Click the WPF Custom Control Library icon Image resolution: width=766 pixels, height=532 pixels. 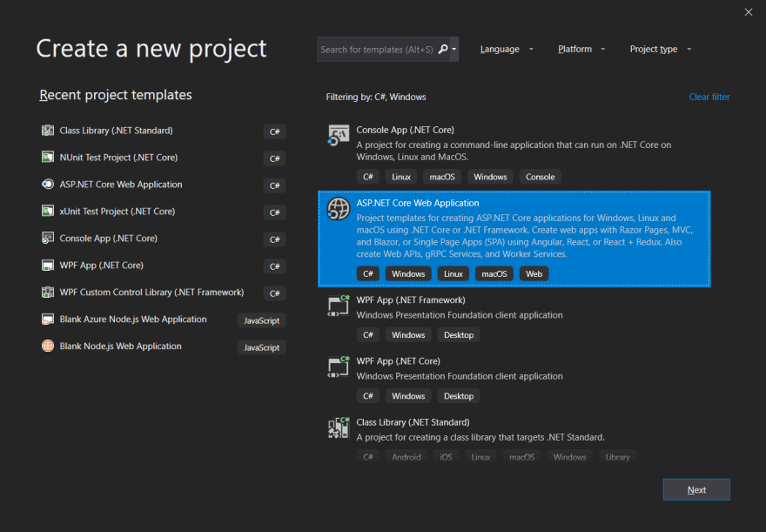[x=47, y=293]
